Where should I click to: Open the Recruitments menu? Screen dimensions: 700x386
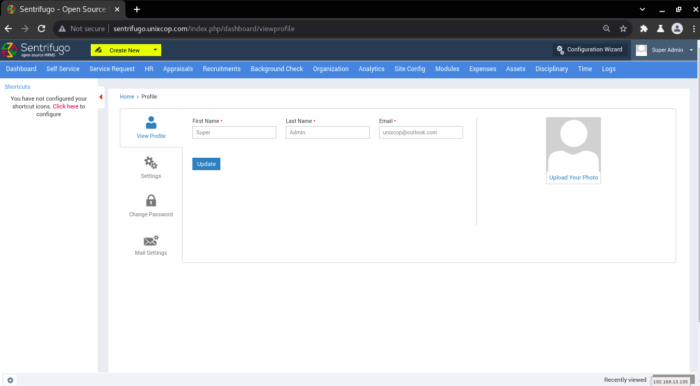click(221, 69)
